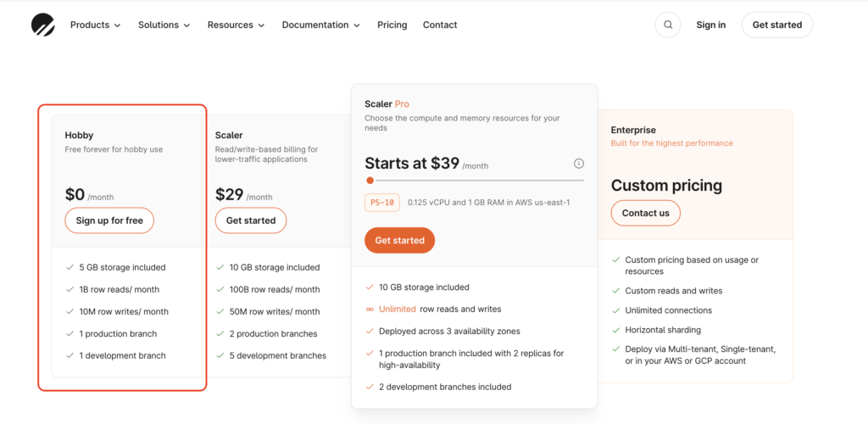The width and height of the screenshot is (868, 424).
Task: Open the search icon button
Action: point(668,25)
